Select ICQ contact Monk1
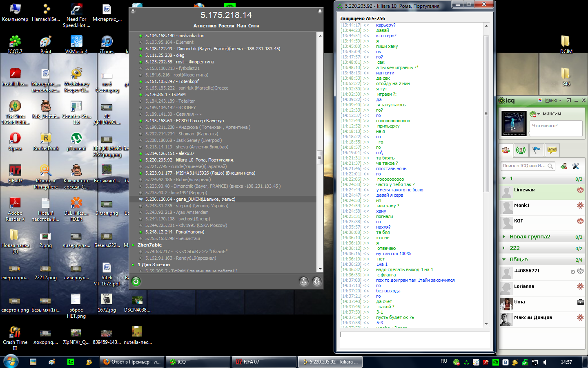 click(543, 207)
